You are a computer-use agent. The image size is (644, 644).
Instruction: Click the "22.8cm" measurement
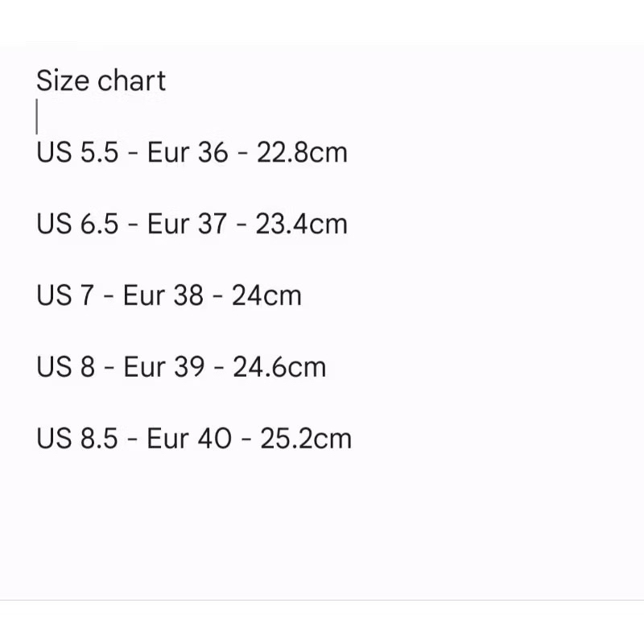(302, 152)
